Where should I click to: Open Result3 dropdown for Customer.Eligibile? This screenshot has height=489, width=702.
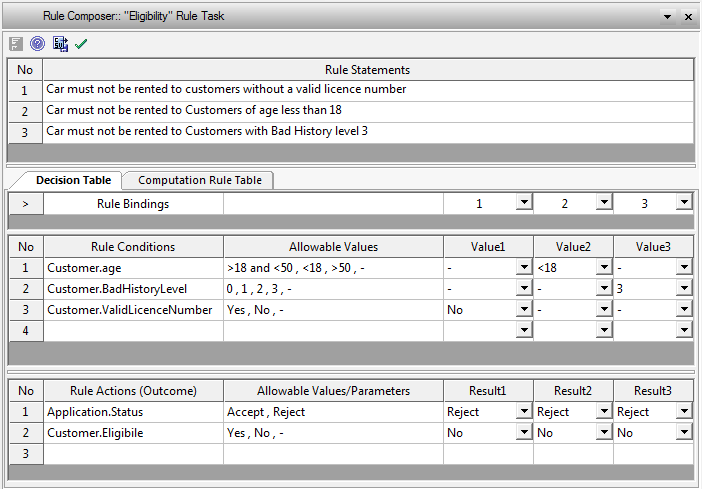point(684,432)
